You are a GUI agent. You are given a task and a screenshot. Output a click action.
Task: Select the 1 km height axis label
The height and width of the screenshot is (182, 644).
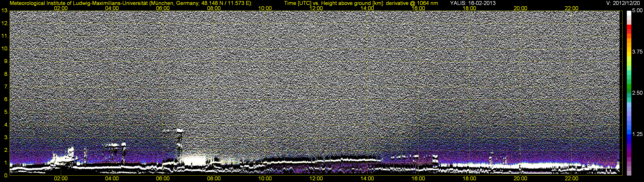coord(6,163)
